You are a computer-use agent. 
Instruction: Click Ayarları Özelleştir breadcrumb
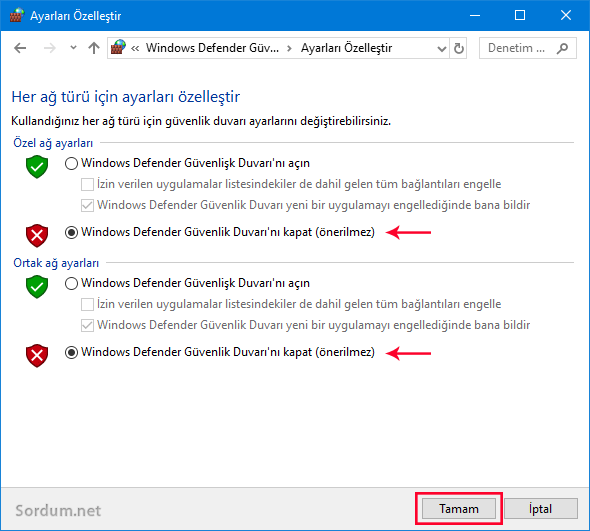tap(346, 48)
